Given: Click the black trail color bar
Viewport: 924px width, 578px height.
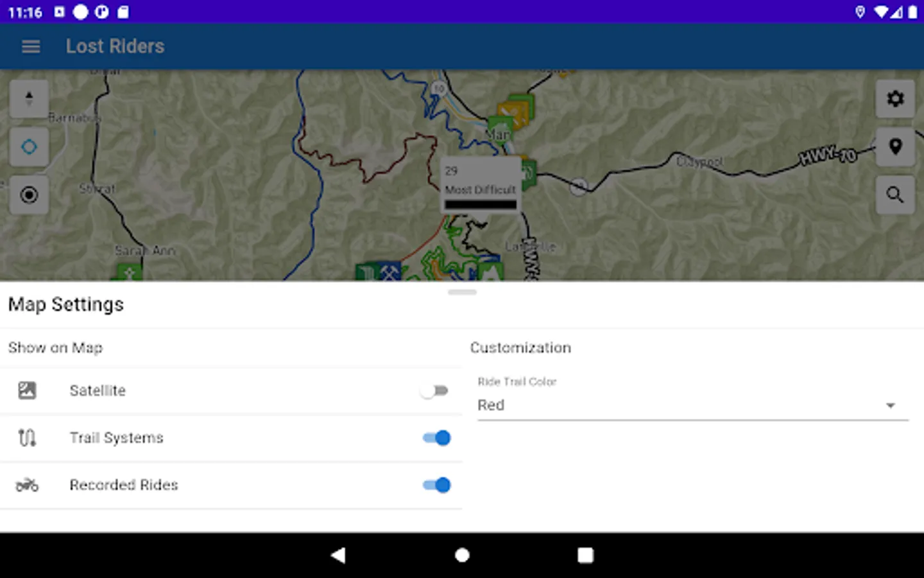Looking at the screenshot, I should [481, 205].
